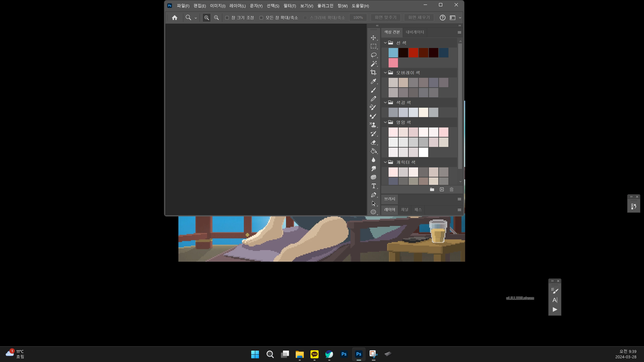
Task: Pick the pink swatch in 선 색
Action: coord(393,63)
